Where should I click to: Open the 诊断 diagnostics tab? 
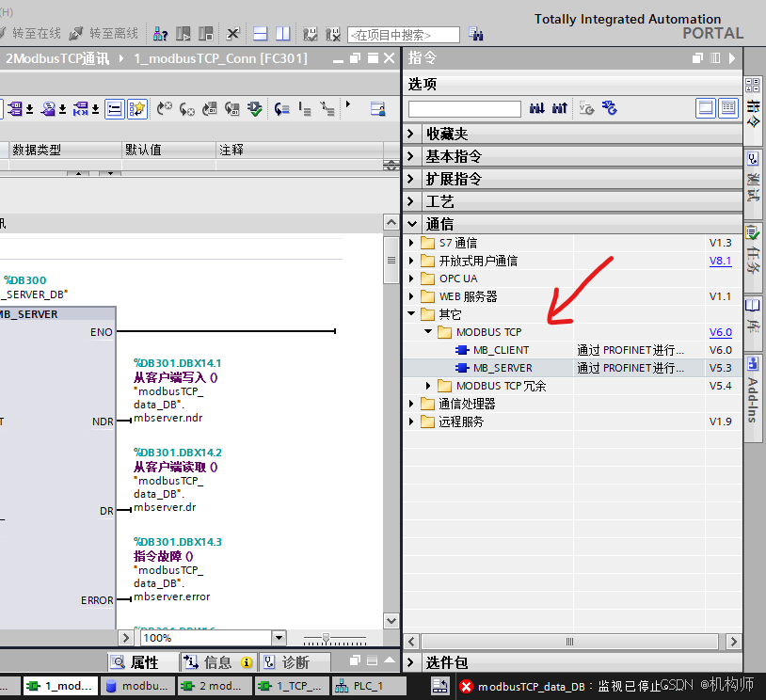pyautogui.click(x=295, y=662)
